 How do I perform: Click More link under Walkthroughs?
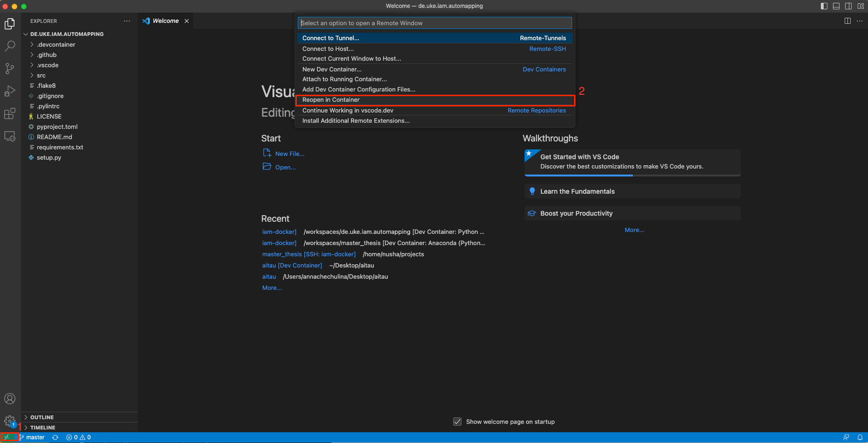pos(634,230)
